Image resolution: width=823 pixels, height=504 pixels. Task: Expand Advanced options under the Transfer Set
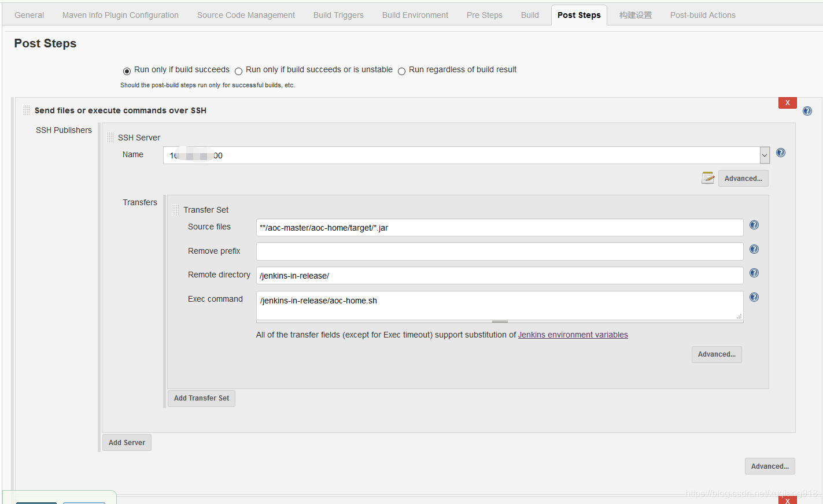click(717, 354)
